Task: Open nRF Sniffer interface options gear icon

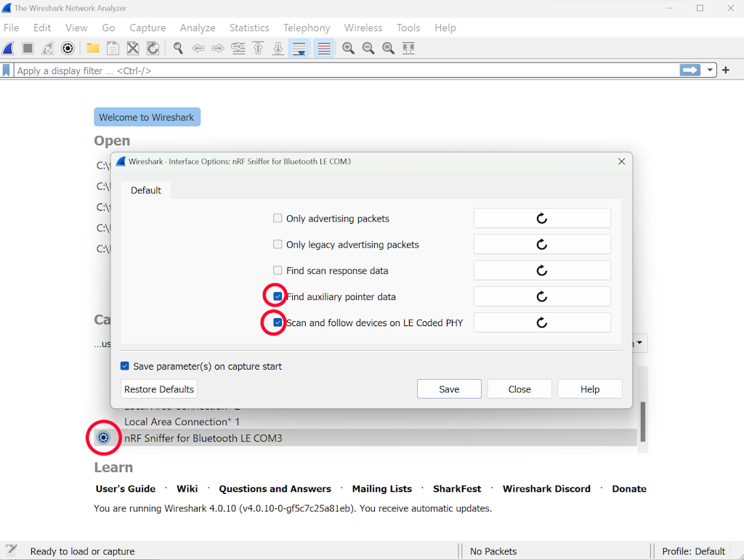Action: click(x=103, y=437)
